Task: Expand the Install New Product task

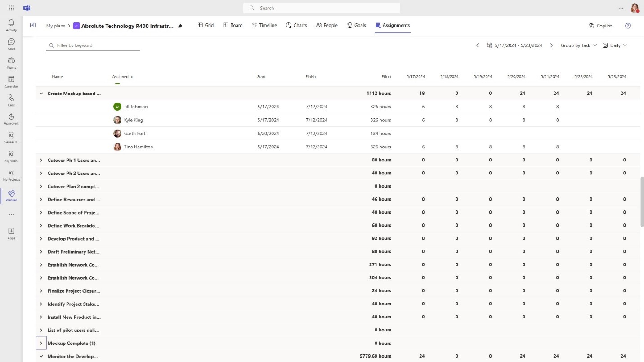Action: pyautogui.click(x=41, y=317)
